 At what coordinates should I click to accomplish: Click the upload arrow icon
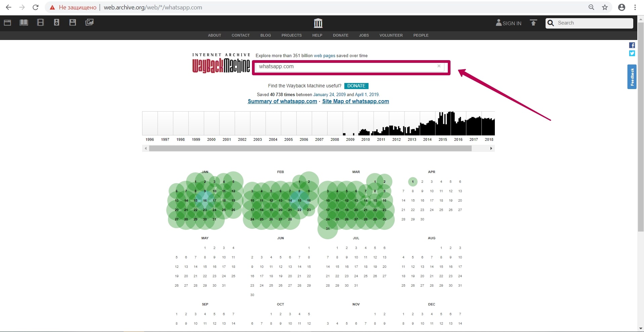(x=533, y=23)
